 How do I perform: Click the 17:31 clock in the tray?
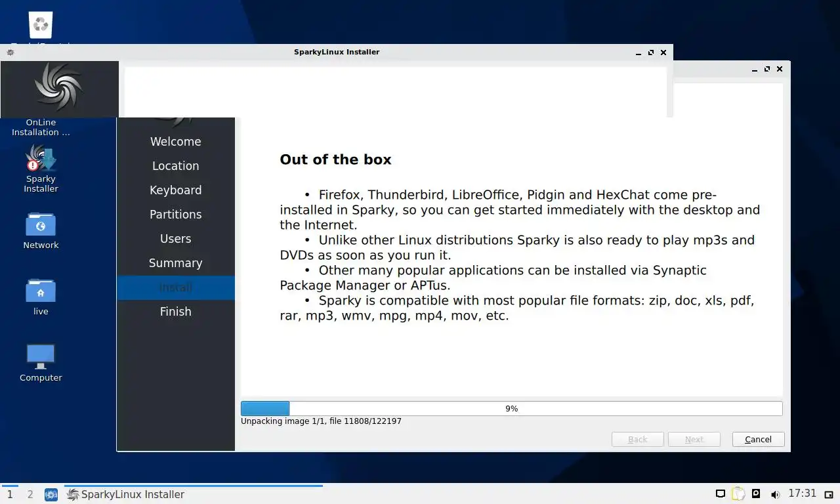coord(802,493)
